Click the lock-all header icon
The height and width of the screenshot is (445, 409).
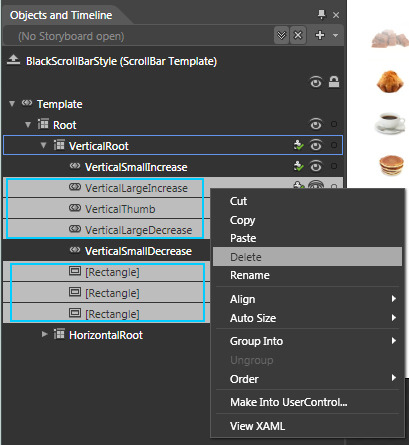coord(334,82)
